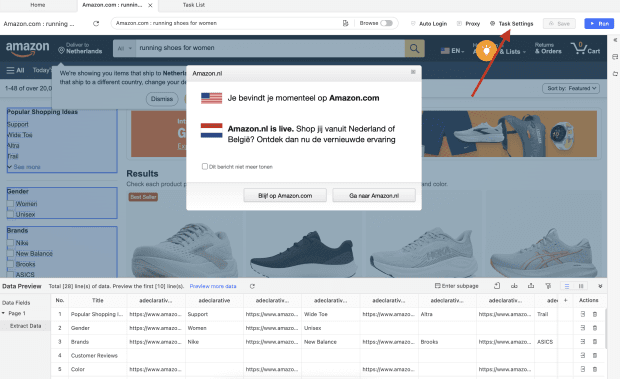Click the Save button

tap(560, 24)
